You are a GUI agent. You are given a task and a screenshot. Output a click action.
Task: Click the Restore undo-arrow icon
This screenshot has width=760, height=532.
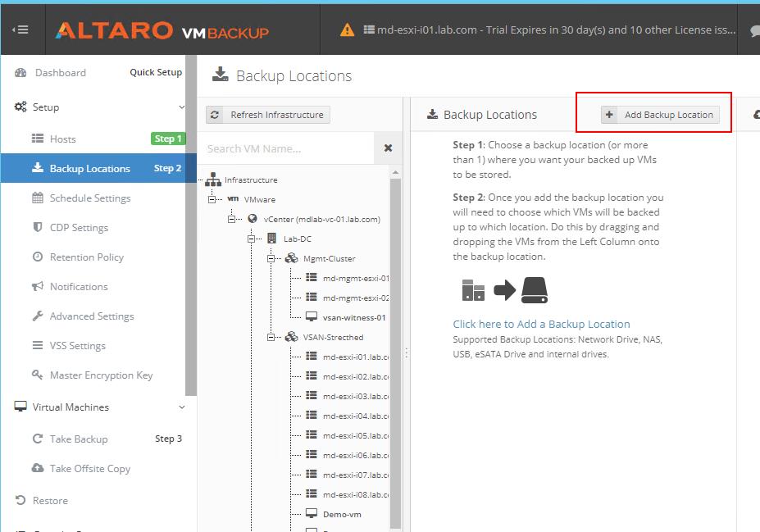(20, 500)
